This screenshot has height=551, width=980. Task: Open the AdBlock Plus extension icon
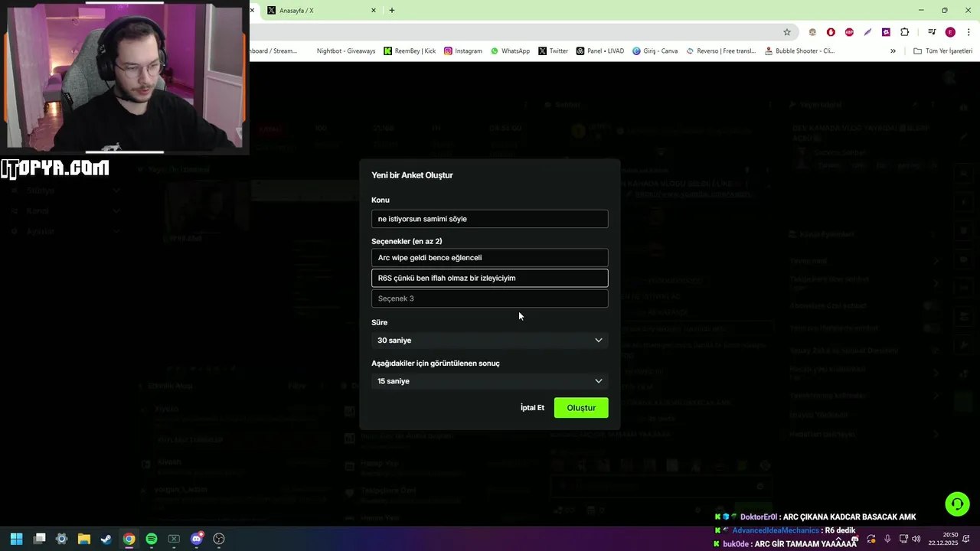[x=849, y=32]
